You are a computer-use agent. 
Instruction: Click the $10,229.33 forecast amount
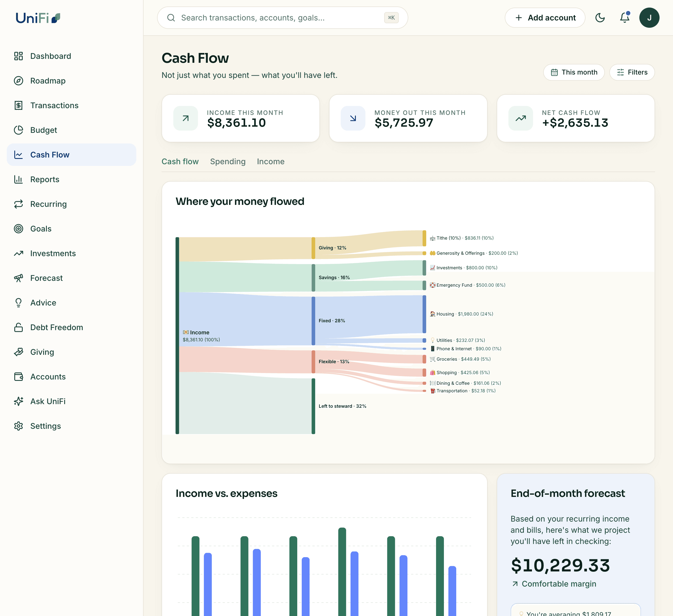[560, 565]
